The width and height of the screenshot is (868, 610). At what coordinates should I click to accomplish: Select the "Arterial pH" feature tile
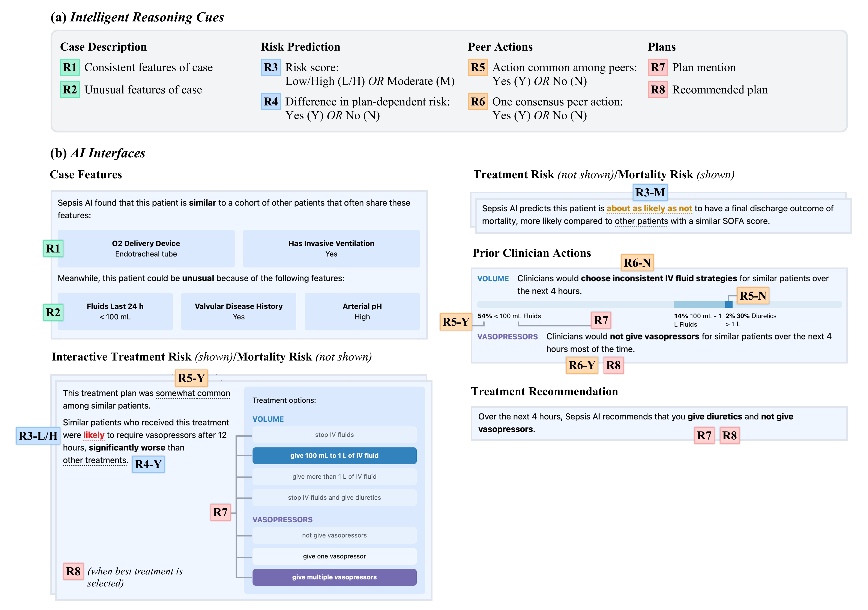point(362,311)
